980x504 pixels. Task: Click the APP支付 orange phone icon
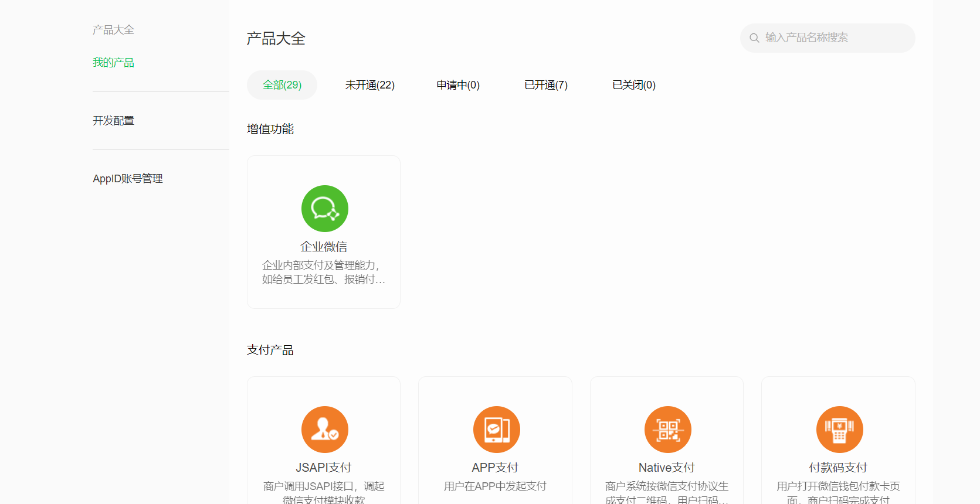[496, 430]
